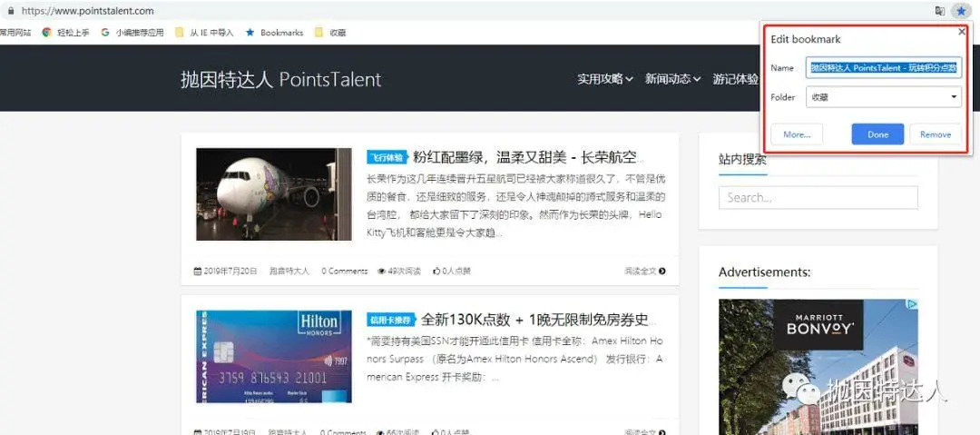This screenshot has width=980, height=435.
Task: Open article 粉红配墨绿，温柔又甜美 - 长荣航空
Action: tap(529, 157)
